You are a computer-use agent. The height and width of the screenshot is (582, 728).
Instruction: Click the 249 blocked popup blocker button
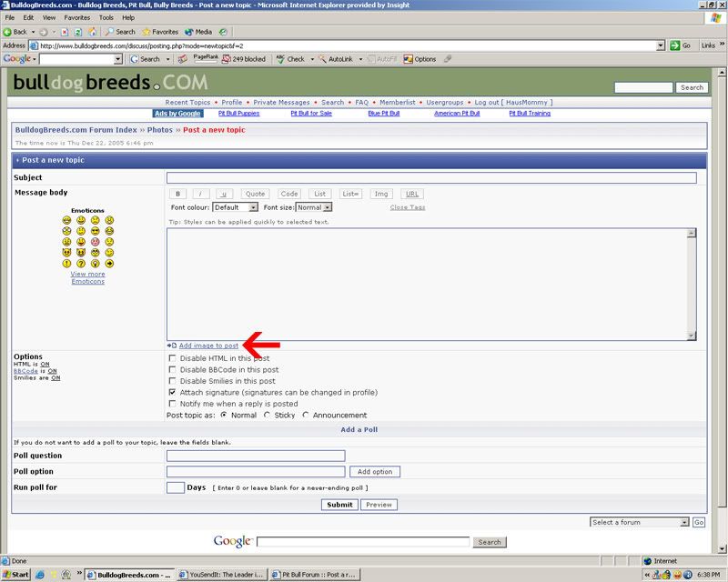tap(244, 59)
